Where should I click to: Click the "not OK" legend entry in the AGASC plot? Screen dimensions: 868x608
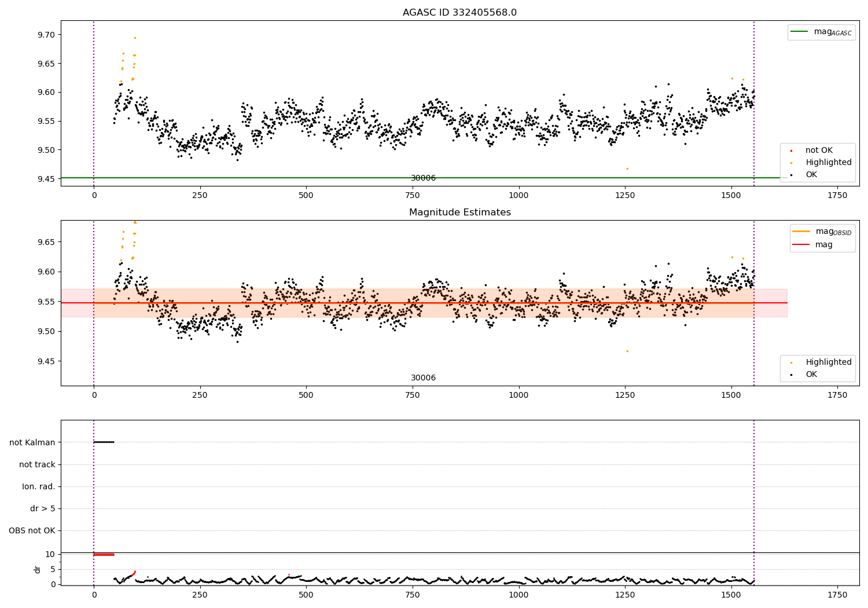click(819, 151)
